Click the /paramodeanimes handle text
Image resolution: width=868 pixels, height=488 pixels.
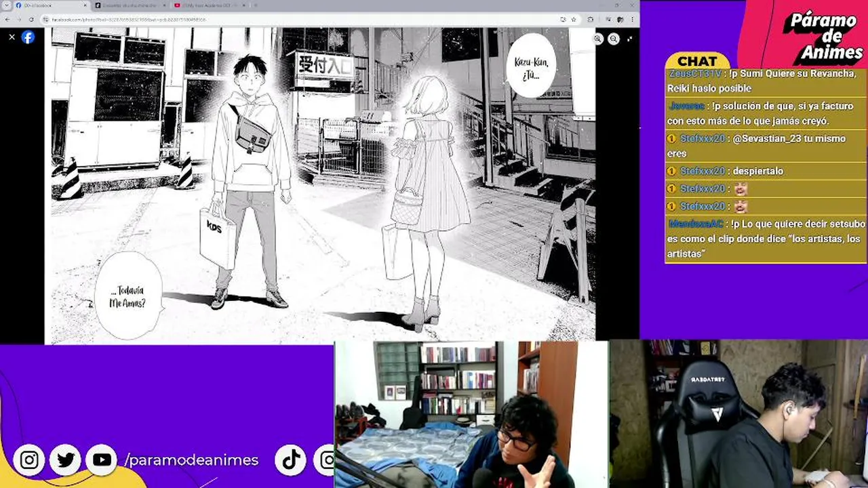coord(191,460)
